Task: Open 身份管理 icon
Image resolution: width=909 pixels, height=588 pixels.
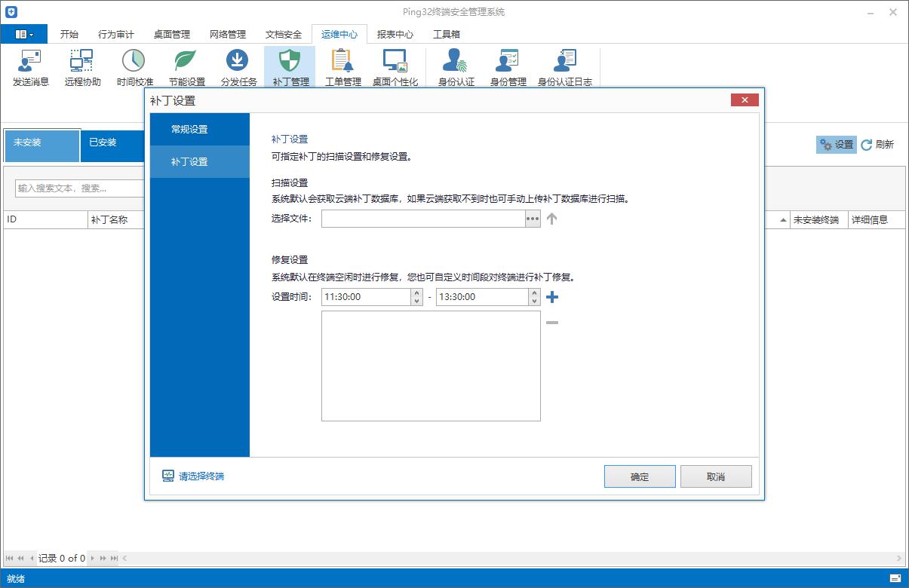Action: (508, 67)
